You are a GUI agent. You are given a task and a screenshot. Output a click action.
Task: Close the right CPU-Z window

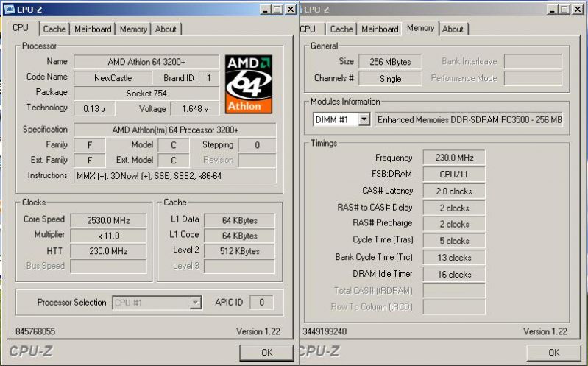coord(578,10)
